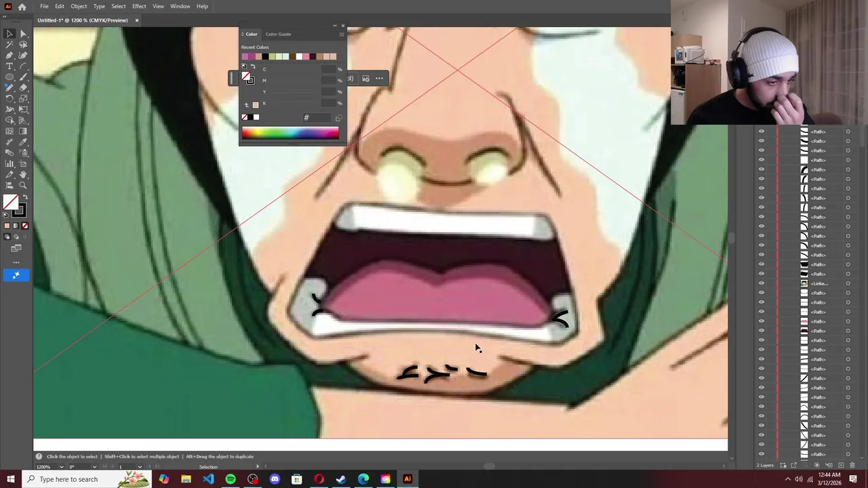Switch toolbar to Gradient fill mode
868x488 pixels.
coord(16,226)
